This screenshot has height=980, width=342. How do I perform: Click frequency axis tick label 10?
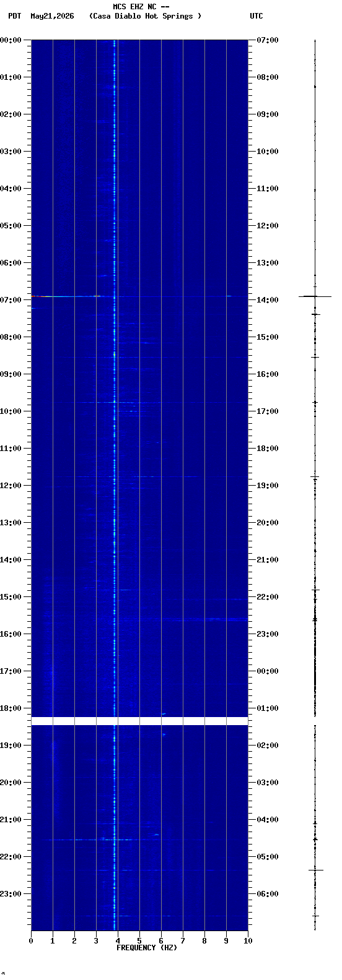[x=248, y=941]
